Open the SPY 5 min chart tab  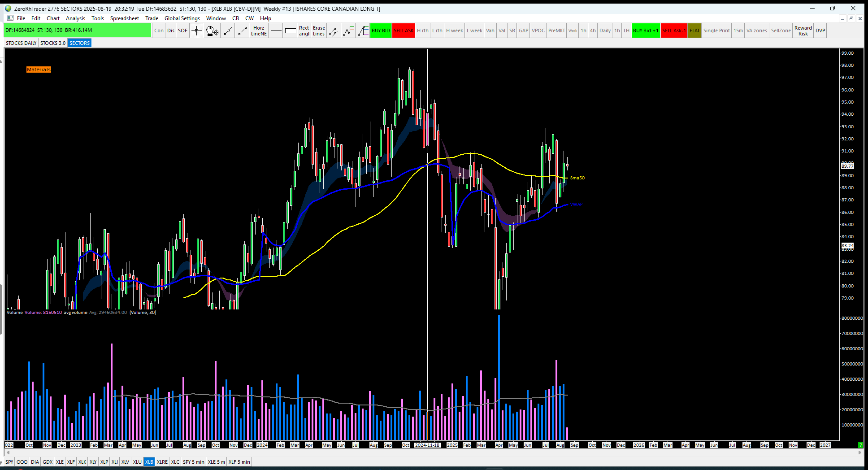tap(194, 462)
